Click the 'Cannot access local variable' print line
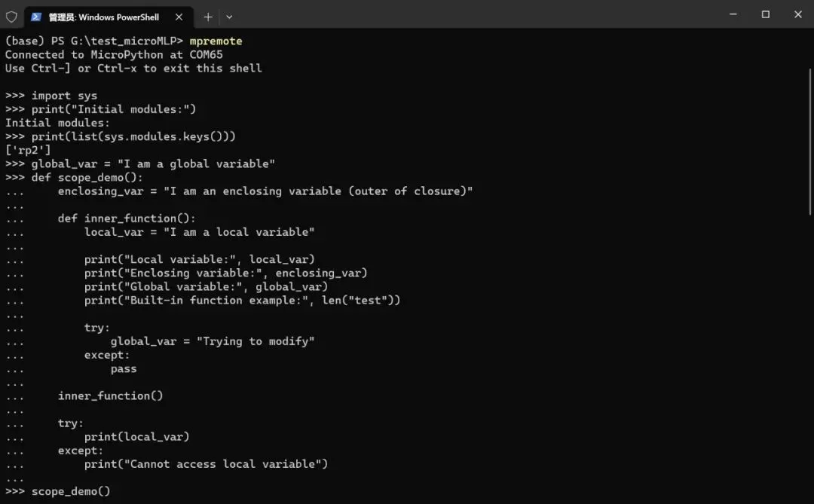Viewport: 814px width, 504px height. pyautogui.click(x=206, y=464)
